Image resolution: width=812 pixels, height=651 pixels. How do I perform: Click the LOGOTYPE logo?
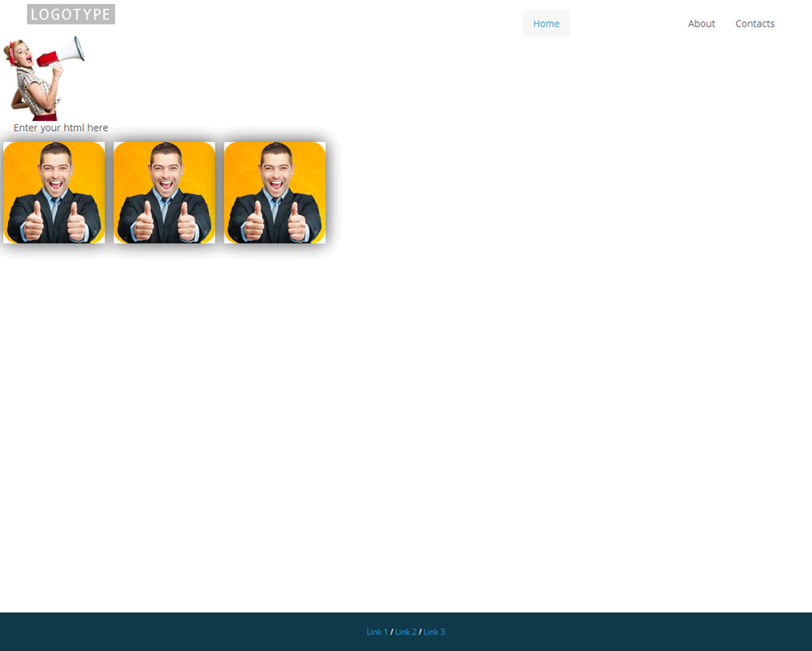pos(71,15)
